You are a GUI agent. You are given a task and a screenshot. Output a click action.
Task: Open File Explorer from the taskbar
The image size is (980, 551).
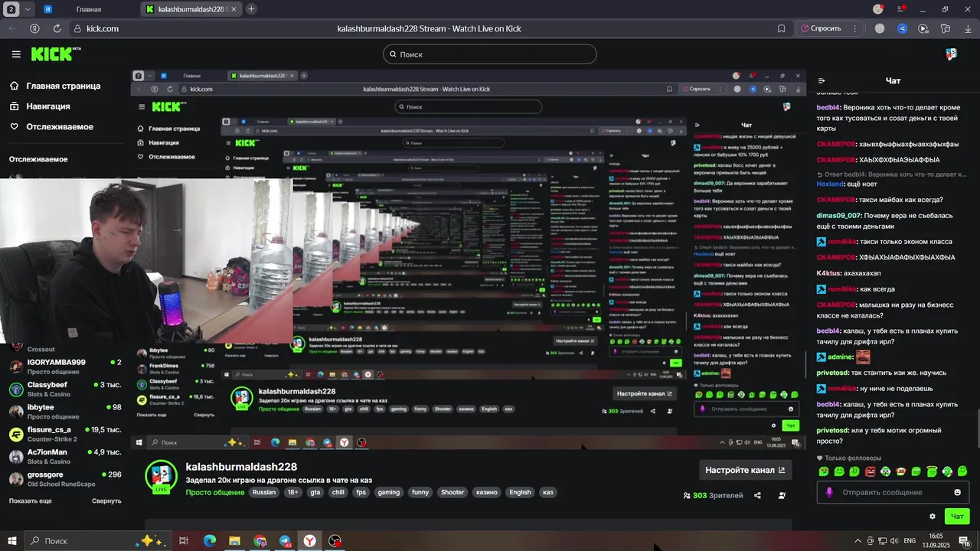(234, 541)
